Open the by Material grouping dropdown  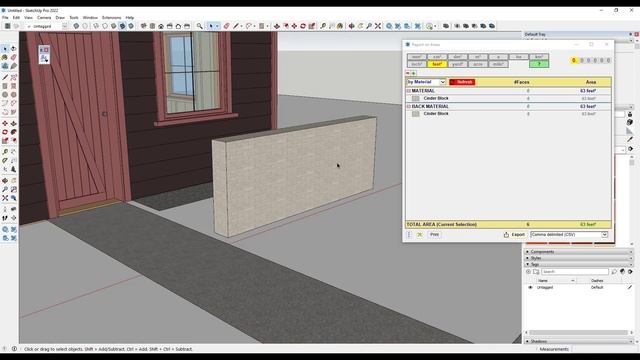[x=426, y=82]
